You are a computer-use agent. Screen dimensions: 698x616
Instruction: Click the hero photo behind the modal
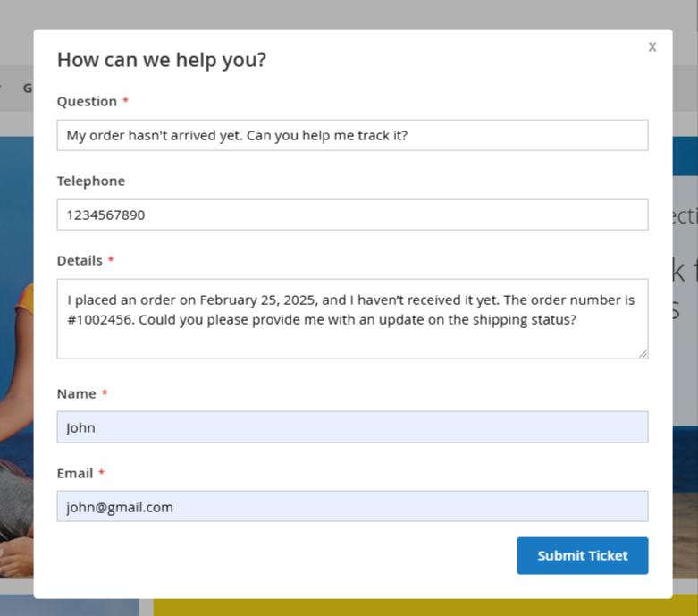pos(16,357)
